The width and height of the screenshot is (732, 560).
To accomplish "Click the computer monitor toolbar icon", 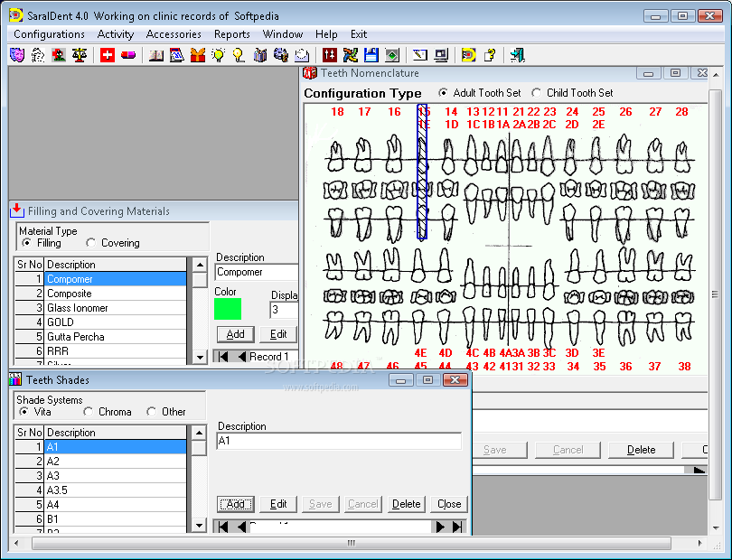I will [x=441, y=55].
